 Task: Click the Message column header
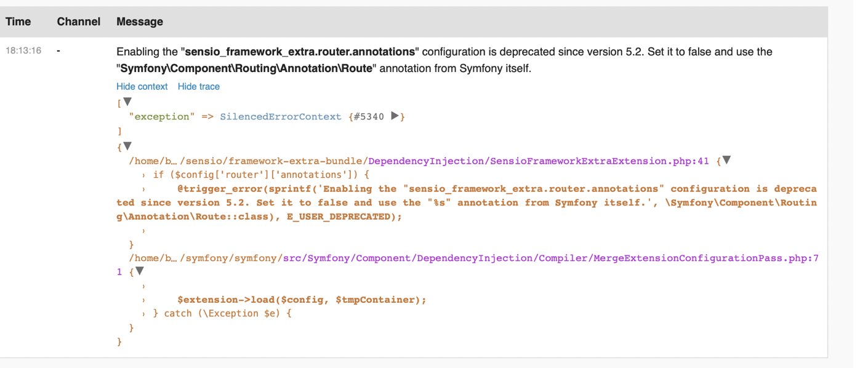[140, 22]
